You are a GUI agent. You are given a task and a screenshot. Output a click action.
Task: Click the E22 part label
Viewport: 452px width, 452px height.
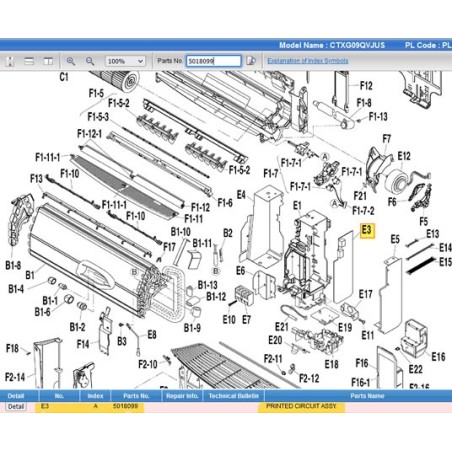point(416,369)
